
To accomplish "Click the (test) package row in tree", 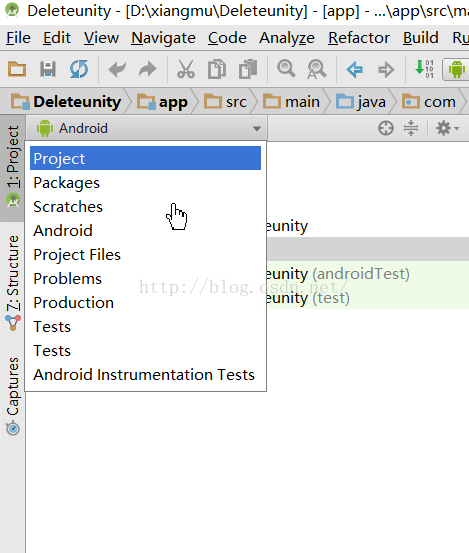I will pyautogui.click(x=368, y=298).
